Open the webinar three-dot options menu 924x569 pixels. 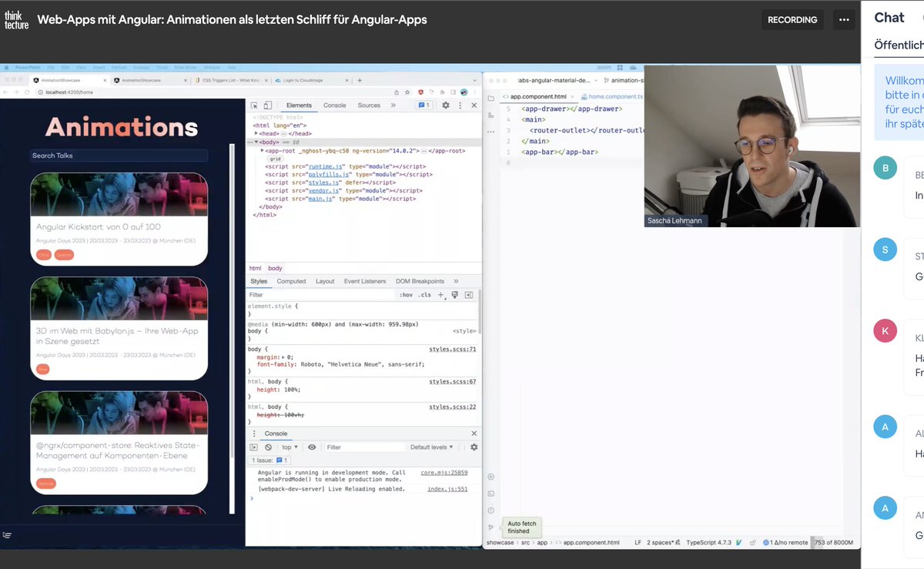[844, 19]
